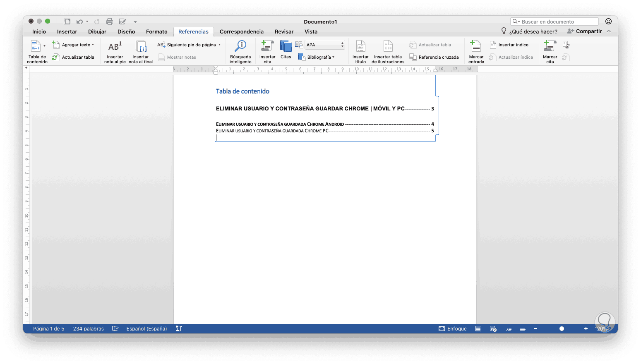The image size is (641, 364).
Task: Click the zoom in plus icon
Action: [x=586, y=329]
